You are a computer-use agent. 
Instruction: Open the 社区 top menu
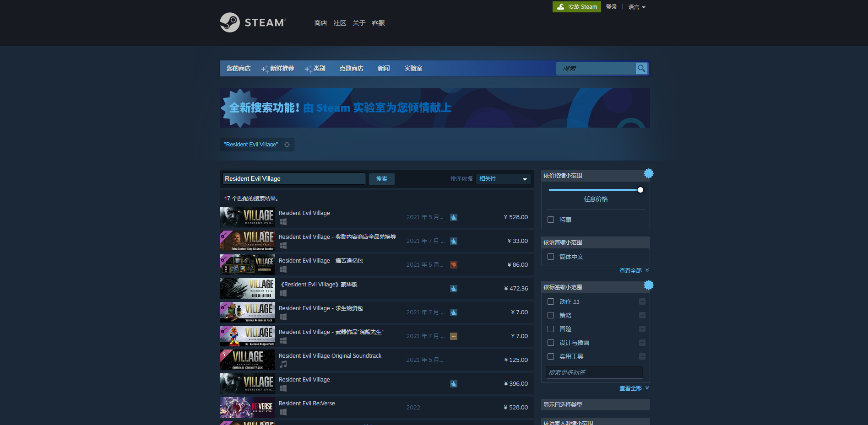tap(340, 23)
